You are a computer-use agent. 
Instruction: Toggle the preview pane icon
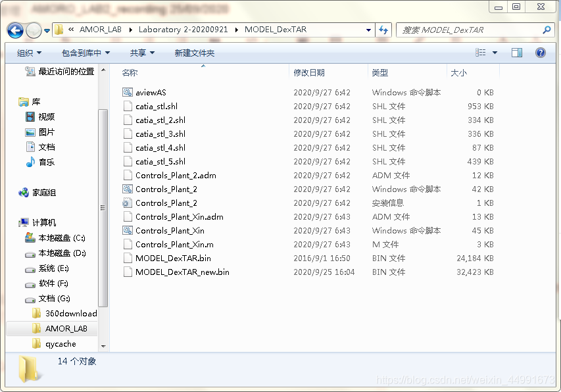click(x=517, y=53)
